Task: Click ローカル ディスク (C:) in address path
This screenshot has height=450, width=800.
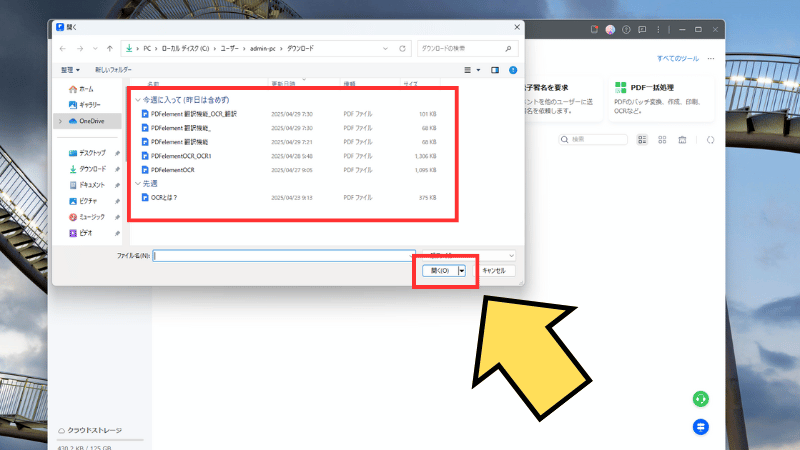Action: [x=185, y=48]
